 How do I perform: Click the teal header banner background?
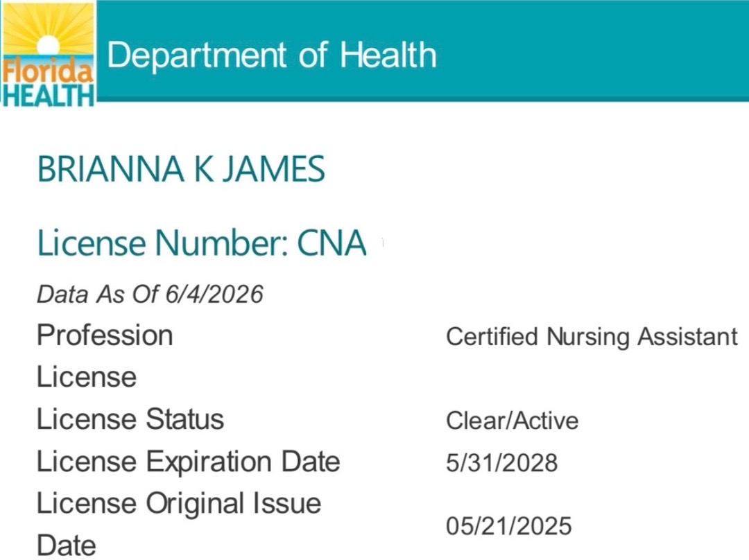592,50
